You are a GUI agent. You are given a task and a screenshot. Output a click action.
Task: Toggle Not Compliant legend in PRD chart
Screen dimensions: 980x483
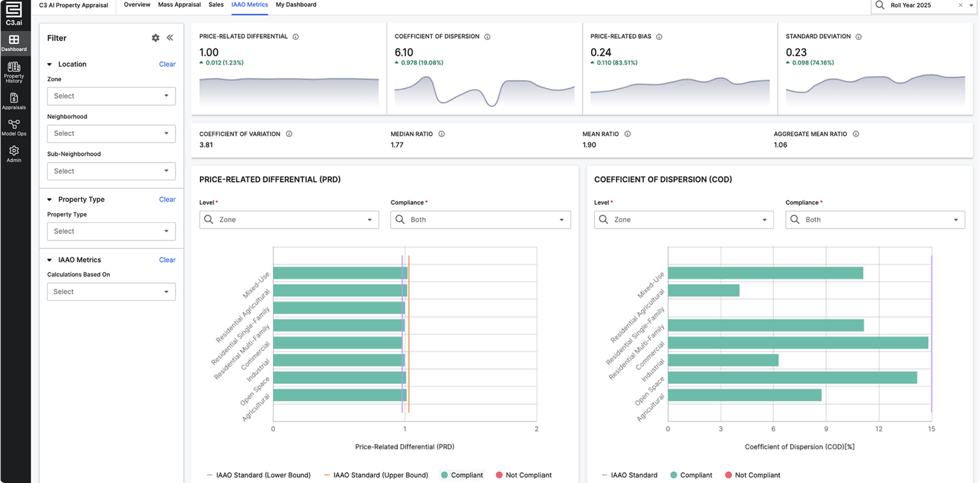(x=524, y=475)
